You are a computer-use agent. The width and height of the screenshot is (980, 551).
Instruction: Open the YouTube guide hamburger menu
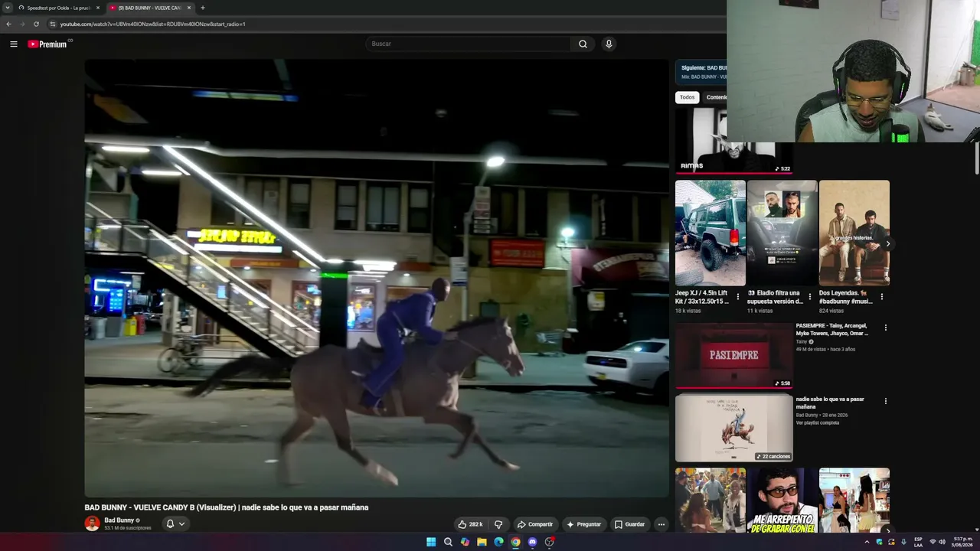14,44
